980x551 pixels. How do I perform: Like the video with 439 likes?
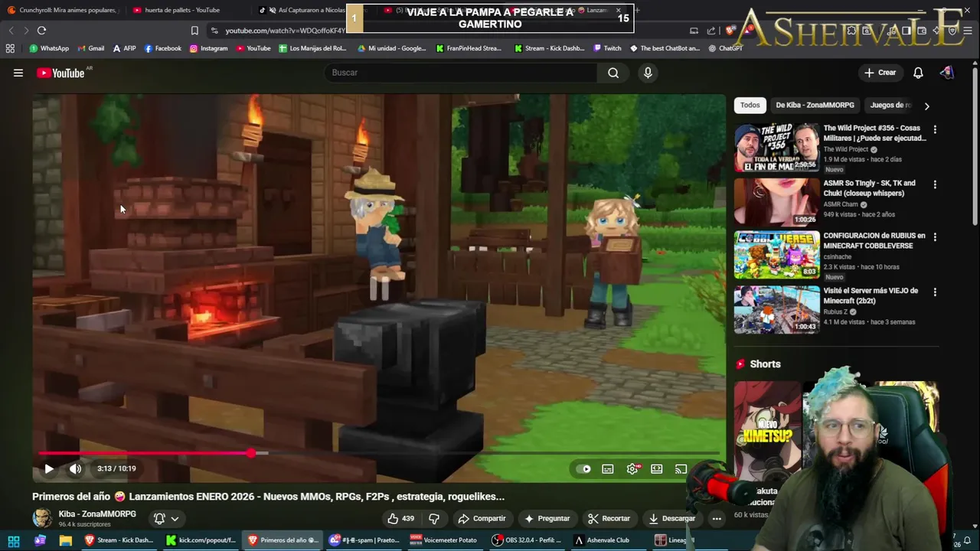click(x=400, y=518)
